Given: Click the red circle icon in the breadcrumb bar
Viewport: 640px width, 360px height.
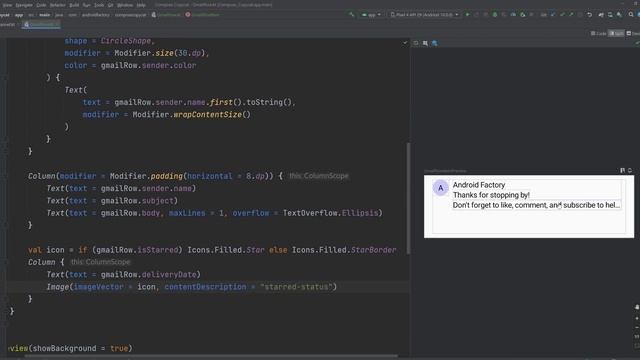Looking at the screenshot, I should click(188, 15).
